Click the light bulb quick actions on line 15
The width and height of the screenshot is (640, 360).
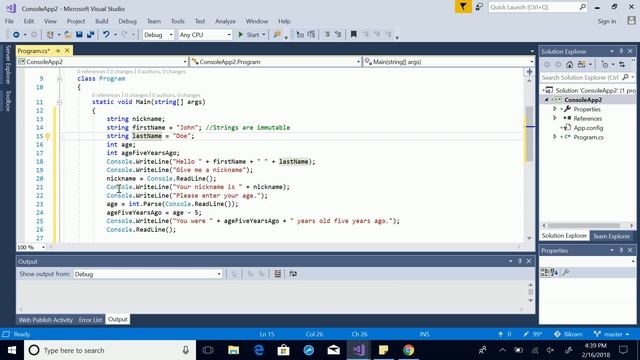(x=47, y=137)
